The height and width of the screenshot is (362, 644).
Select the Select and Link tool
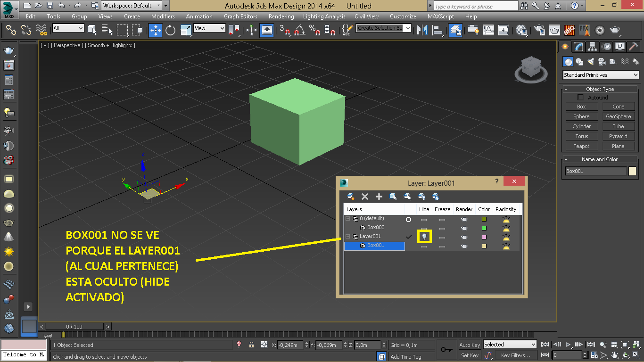tap(11, 30)
